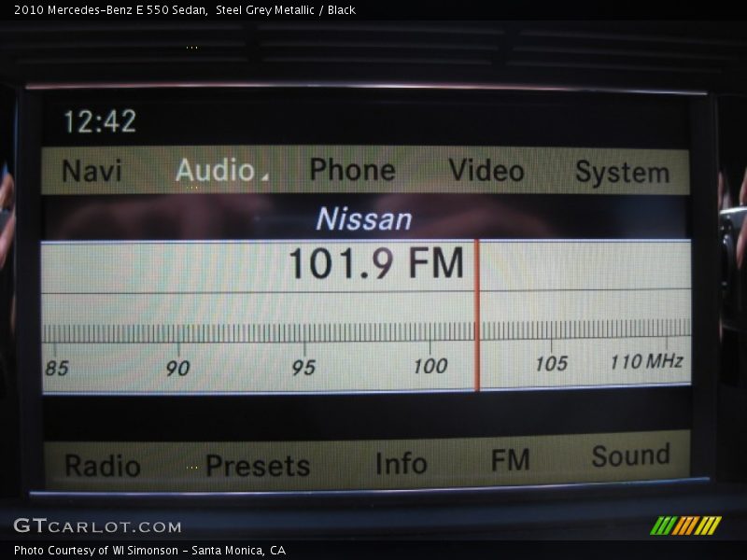Image resolution: width=747 pixels, height=560 pixels.
Task: Open the Navi menu
Action: (x=92, y=171)
